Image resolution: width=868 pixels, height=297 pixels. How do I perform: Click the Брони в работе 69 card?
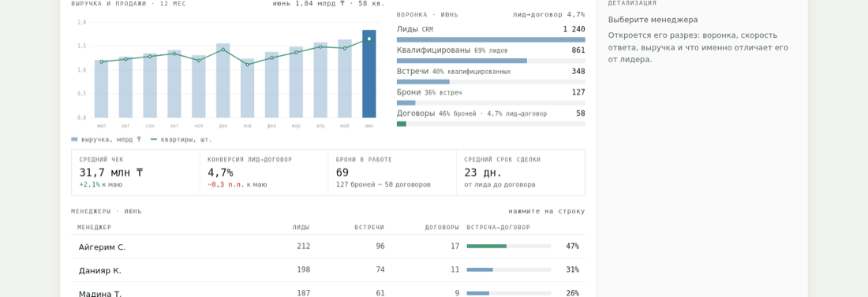click(x=392, y=173)
